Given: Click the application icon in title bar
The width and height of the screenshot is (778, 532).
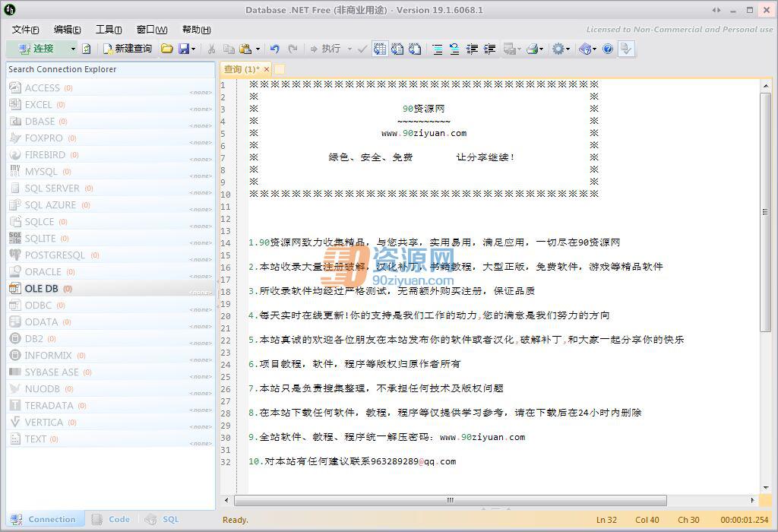Looking at the screenshot, I should coord(9,9).
